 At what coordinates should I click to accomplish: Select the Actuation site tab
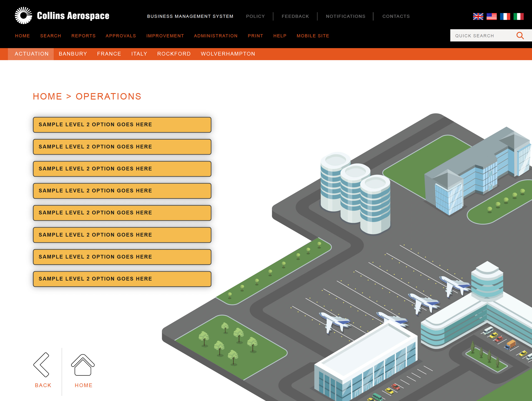point(31,54)
